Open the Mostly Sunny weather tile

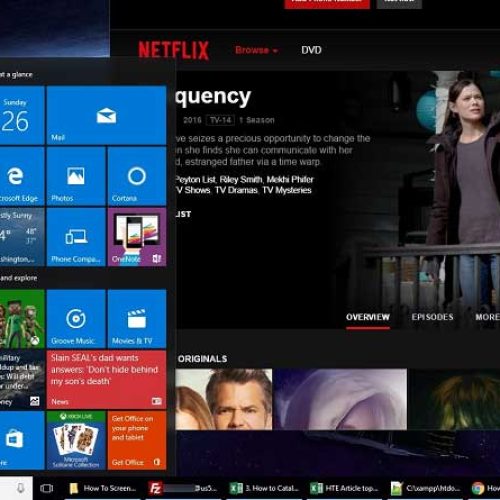(x=22, y=237)
